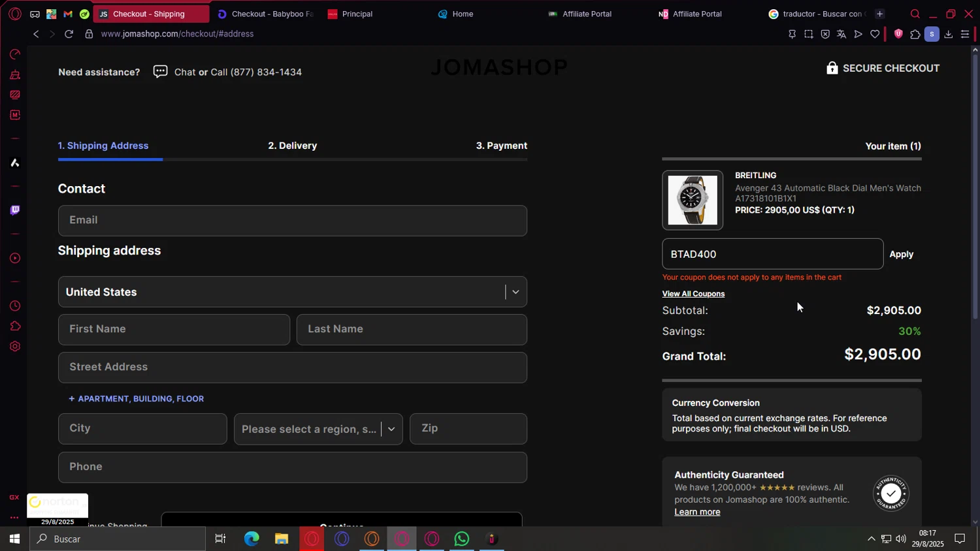Click the Street Address field
Viewport: 980px width, 551px height.
tap(293, 368)
